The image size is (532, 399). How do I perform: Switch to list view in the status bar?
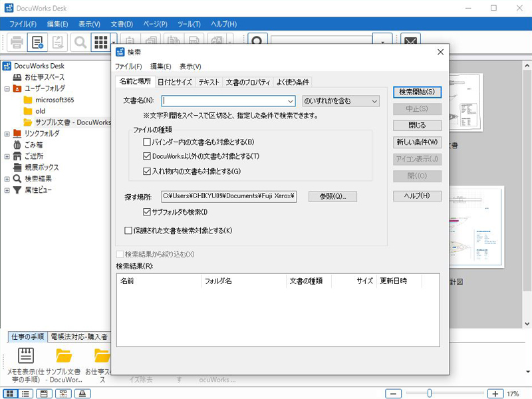tap(25, 394)
